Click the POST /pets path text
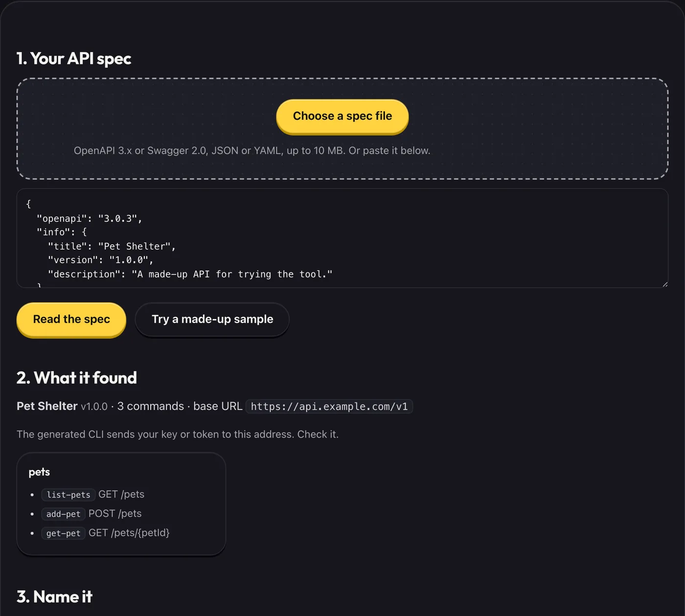The width and height of the screenshot is (685, 616). 115,514
